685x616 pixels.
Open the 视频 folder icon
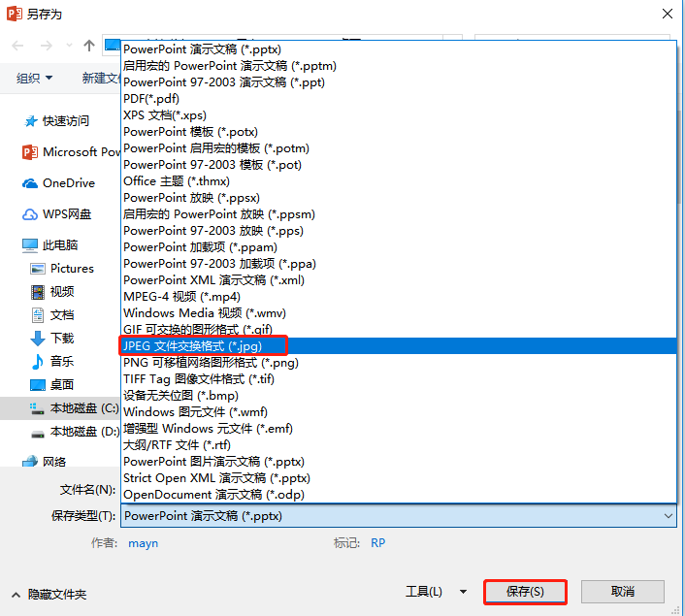coord(38,292)
